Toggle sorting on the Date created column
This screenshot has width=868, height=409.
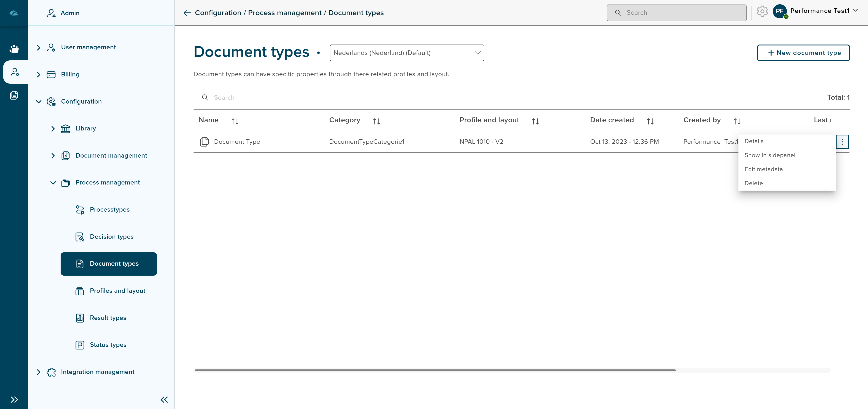pos(650,121)
